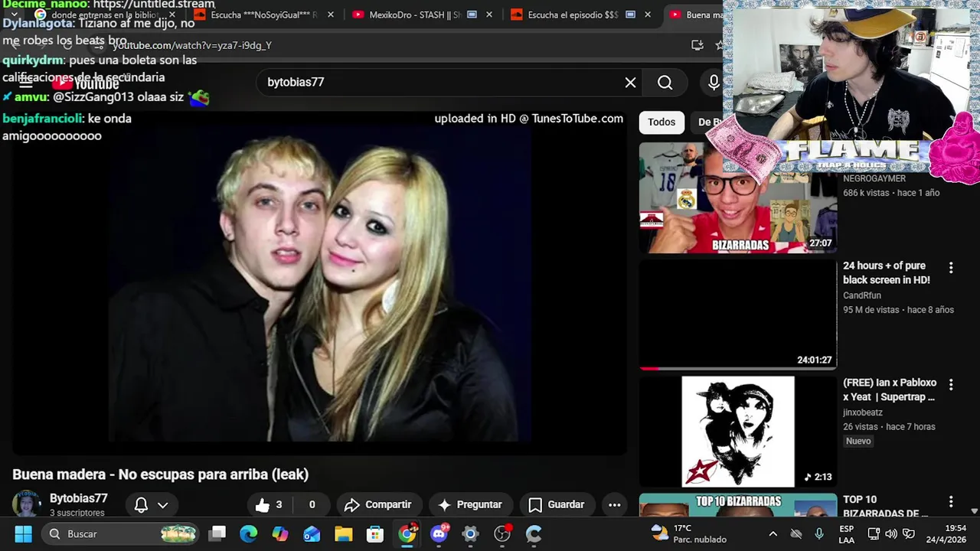980x551 pixels.
Task: Open the Ian x Pabloxo 2:13 thumbnail
Action: 738,432
